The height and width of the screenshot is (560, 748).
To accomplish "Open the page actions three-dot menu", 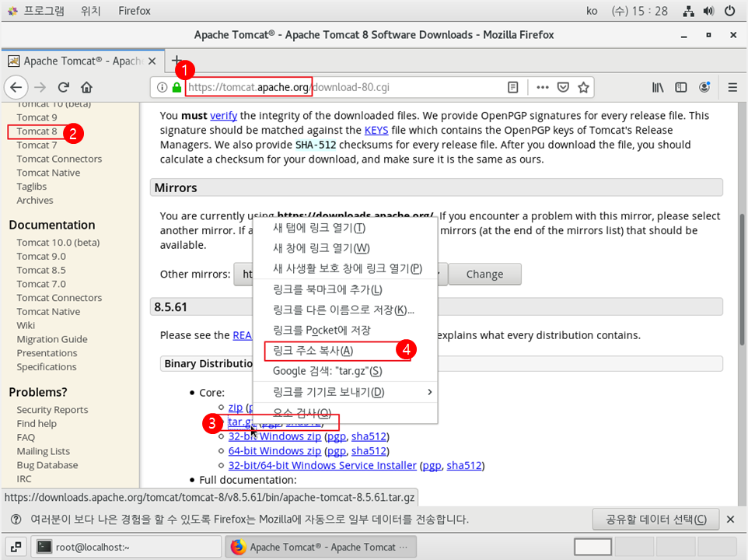I will [x=543, y=87].
